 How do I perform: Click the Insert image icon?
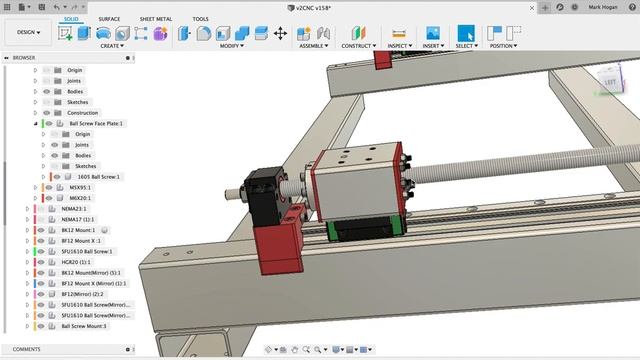coord(433,33)
